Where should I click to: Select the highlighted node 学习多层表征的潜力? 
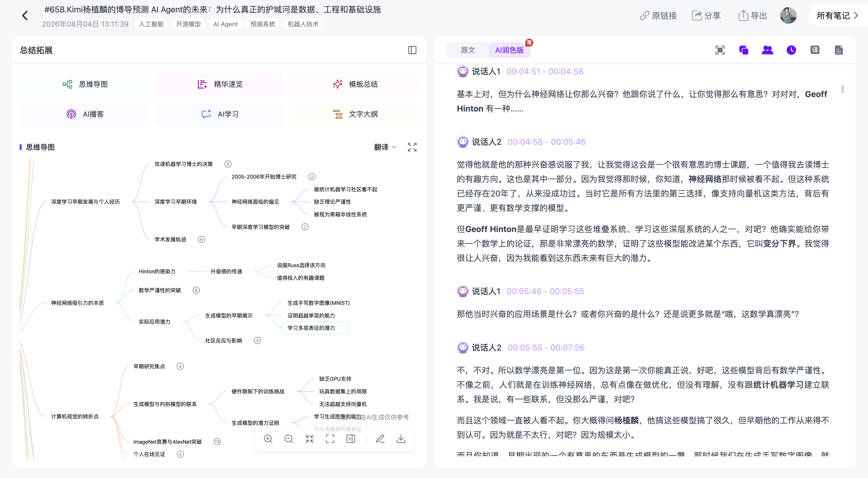[x=314, y=328]
